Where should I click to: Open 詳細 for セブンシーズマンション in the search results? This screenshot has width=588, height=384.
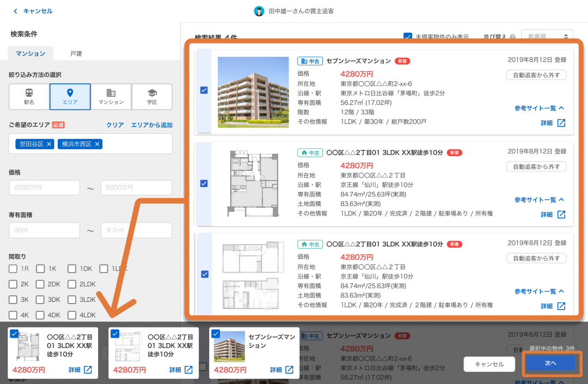coord(553,123)
